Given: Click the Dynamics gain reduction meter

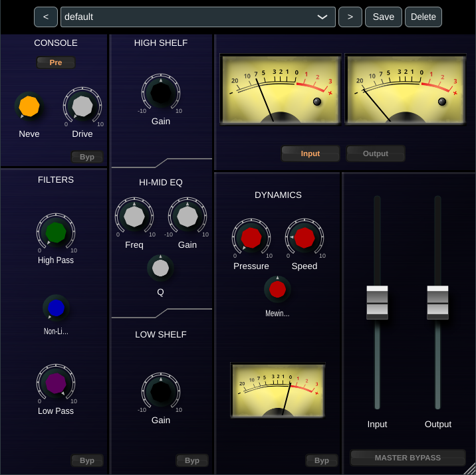Looking at the screenshot, I should click(277, 390).
